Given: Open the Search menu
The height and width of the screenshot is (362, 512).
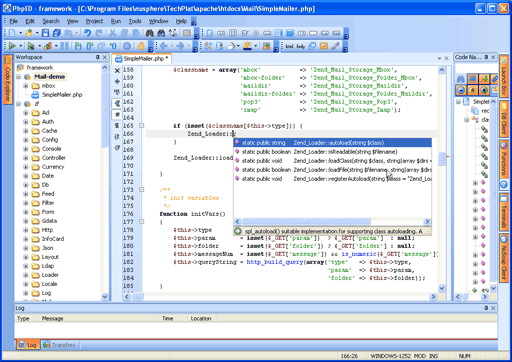Looking at the screenshot, I should (x=51, y=21).
